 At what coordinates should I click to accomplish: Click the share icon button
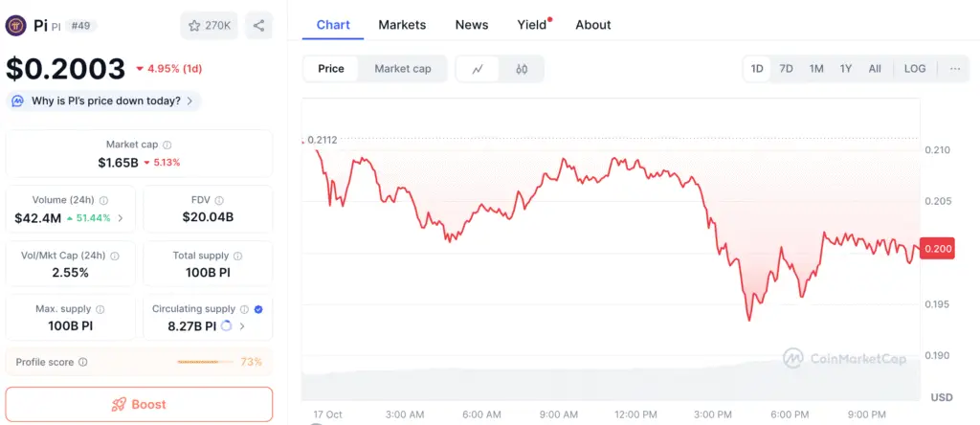(259, 26)
